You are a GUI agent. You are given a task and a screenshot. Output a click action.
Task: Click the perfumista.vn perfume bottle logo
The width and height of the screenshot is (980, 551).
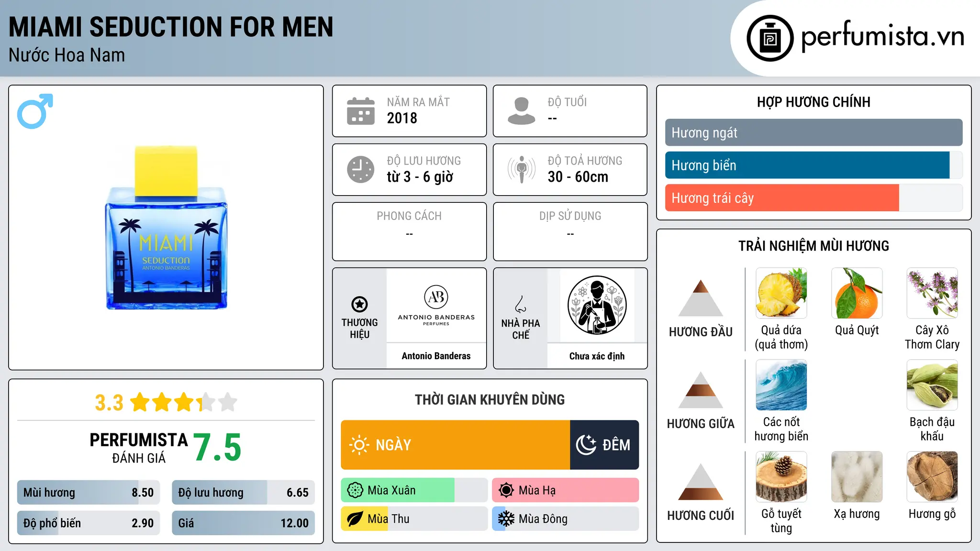770,38
